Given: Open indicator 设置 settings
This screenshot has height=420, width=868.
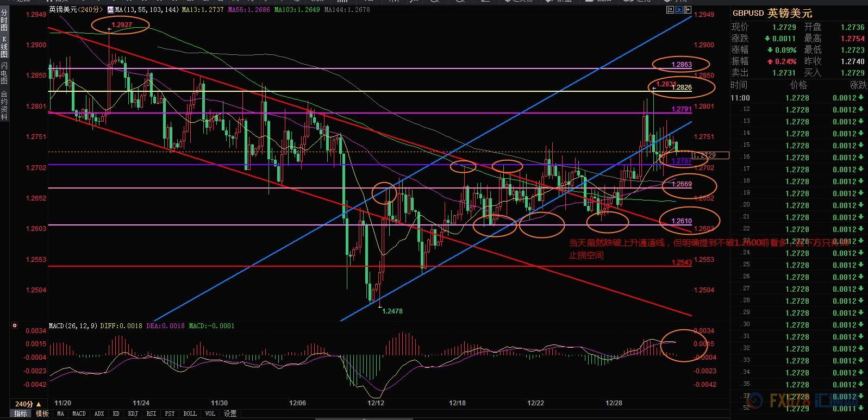Looking at the screenshot, I should click(230, 414).
